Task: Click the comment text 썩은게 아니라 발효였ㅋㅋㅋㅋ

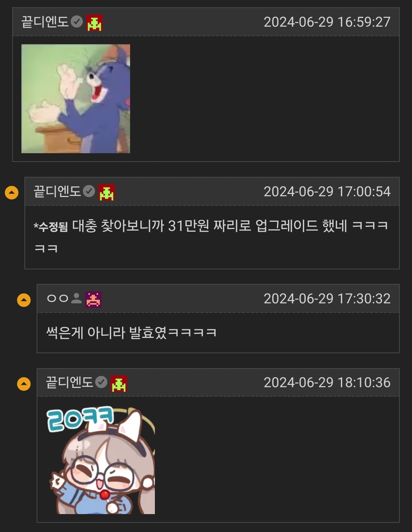Action: click(x=131, y=333)
